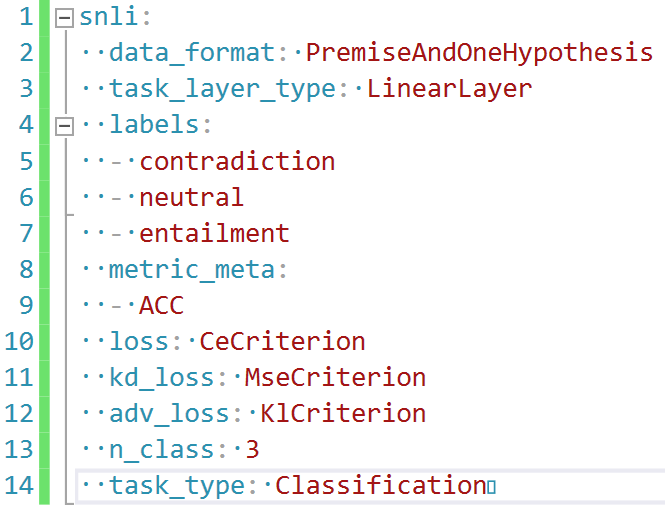Select line number 1 in gutter
This screenshot has height=520, width=665.
click(x=26, y=17)
